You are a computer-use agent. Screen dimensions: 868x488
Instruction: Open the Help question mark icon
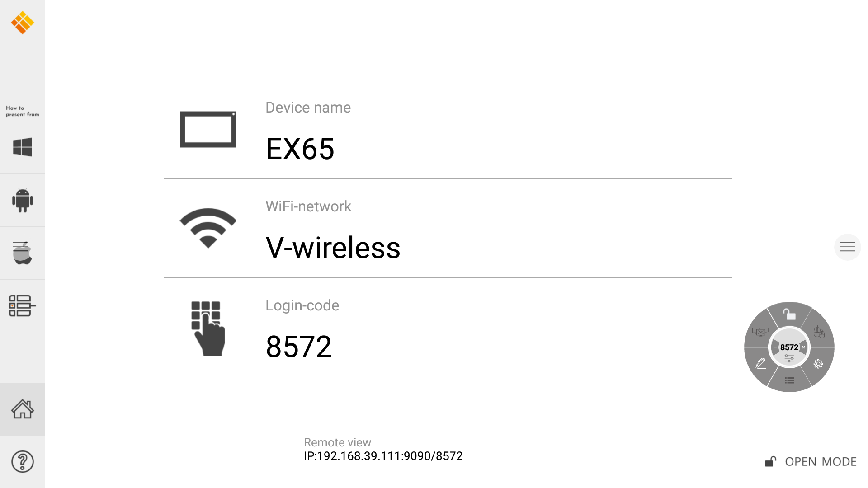(23, 462)
